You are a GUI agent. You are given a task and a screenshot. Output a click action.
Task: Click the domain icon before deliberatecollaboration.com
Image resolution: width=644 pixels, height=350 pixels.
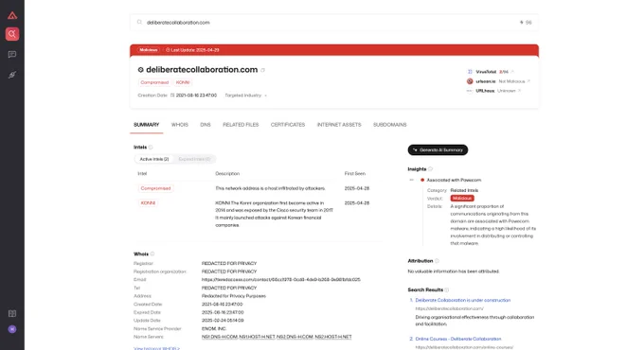(x=140, y=70)
